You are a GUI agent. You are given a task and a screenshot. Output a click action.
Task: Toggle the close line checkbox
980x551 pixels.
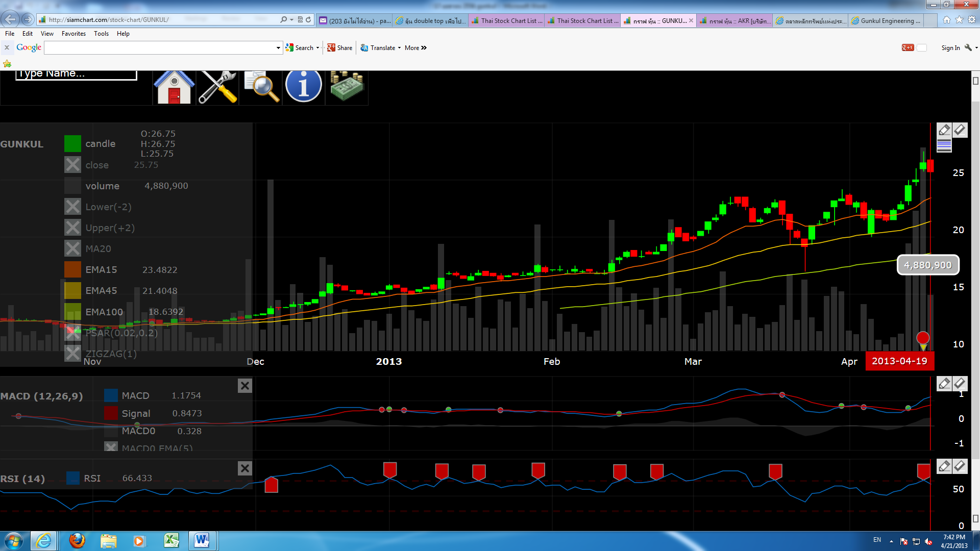pos(72,165)
